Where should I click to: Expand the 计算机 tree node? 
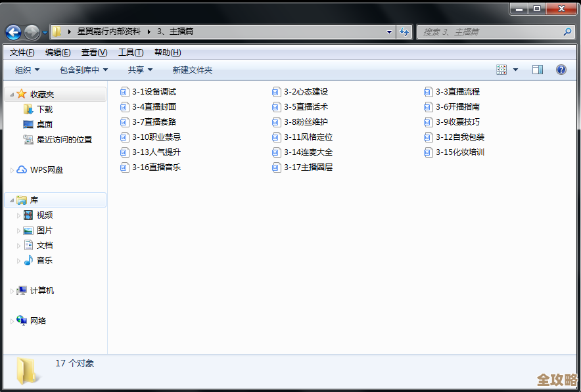12,291
